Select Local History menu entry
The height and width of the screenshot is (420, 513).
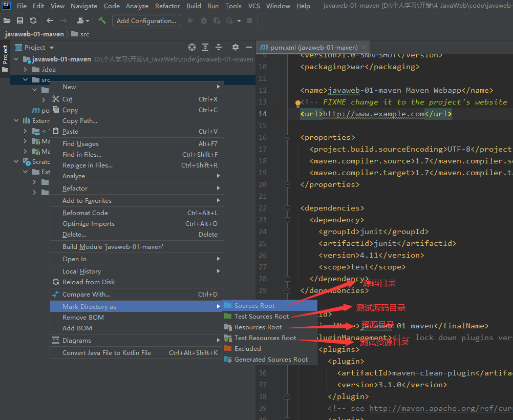pos(137,271)
